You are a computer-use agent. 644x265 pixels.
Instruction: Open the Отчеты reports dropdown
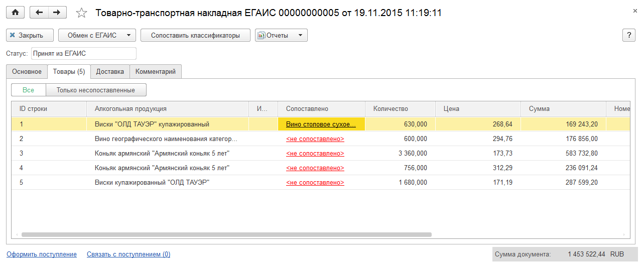click(x=281, y=35)
